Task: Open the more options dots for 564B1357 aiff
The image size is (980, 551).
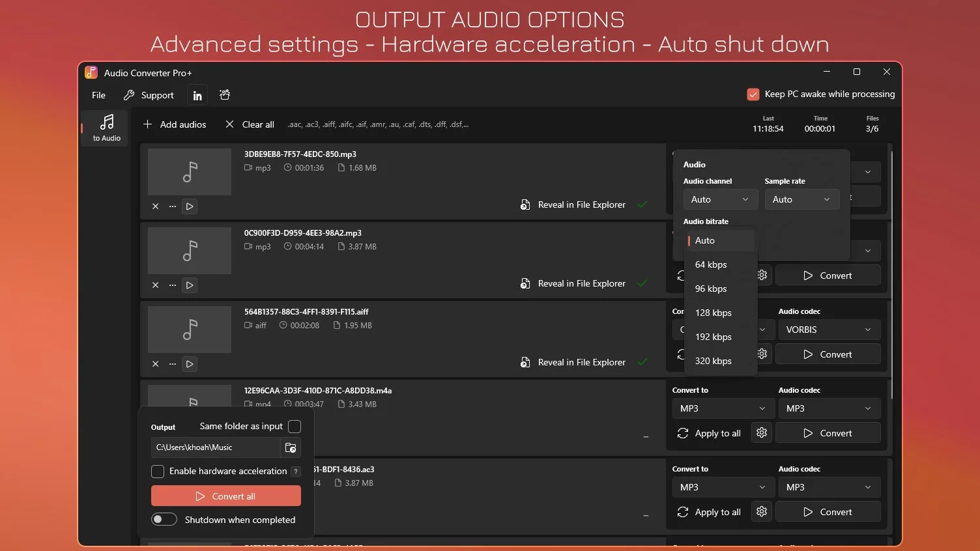Action: click(173, 364)
